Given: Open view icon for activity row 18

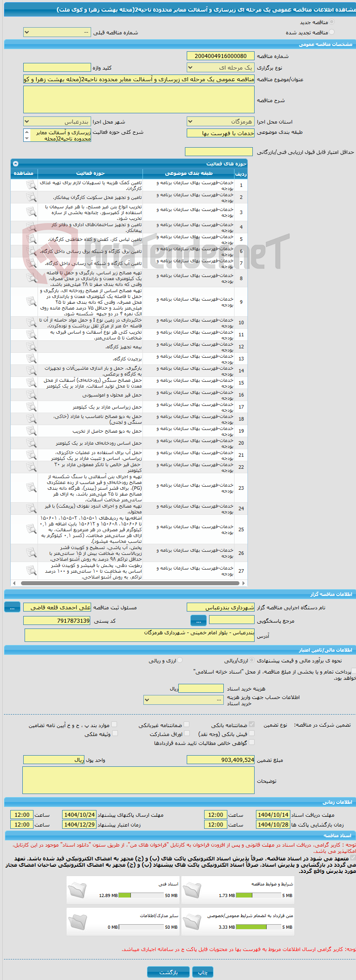Looking at the screenshot, I should (x=31, y=419).
